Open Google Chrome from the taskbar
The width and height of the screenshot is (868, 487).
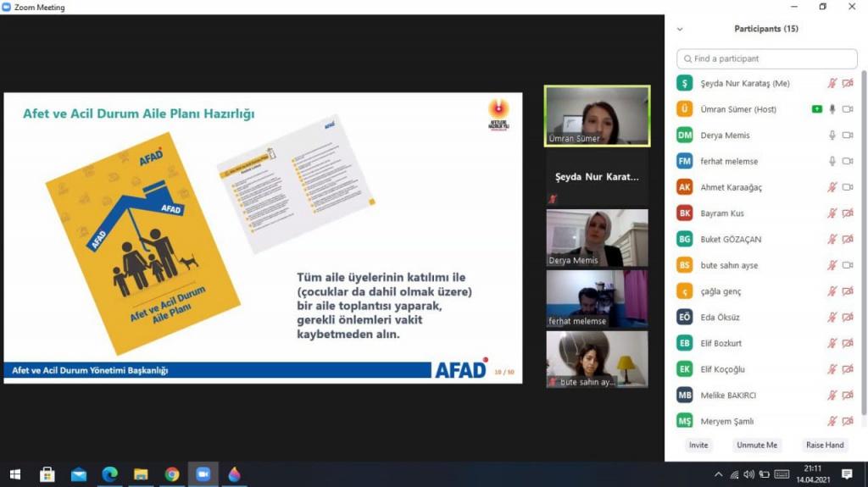pos(172,474)
